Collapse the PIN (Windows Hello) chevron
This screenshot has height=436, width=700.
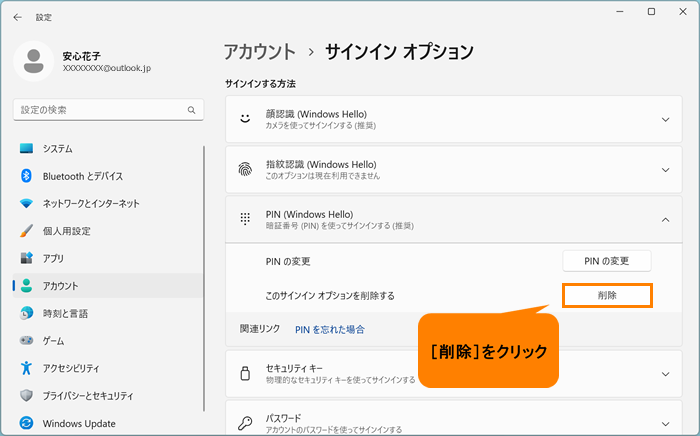tap(666, 220)
